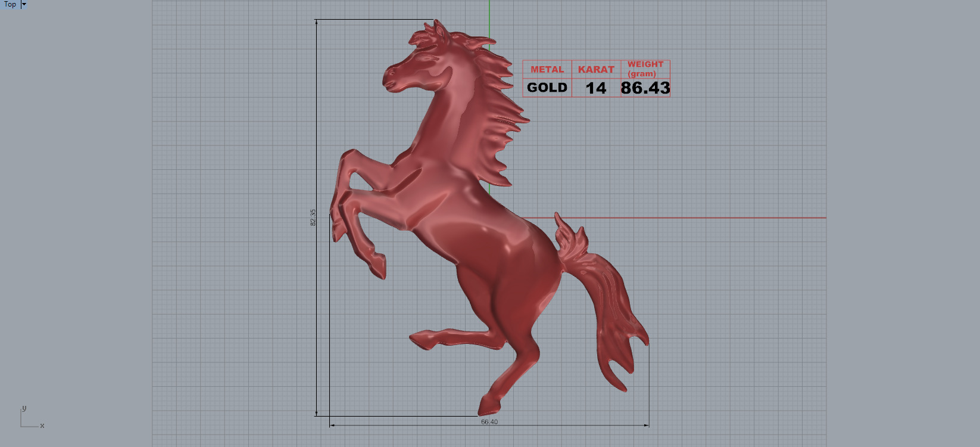980x447 pixels.
Task: Click the x-y world axes icon
Action: (32, 417)
